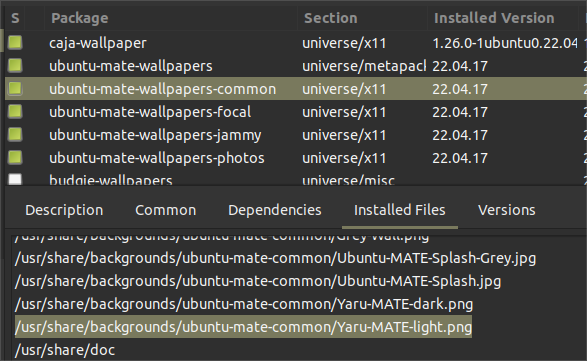
Task: Select the Ubuntu-MATE-Splash-Grey.jpg file path
Action: [x=275, y=258]
